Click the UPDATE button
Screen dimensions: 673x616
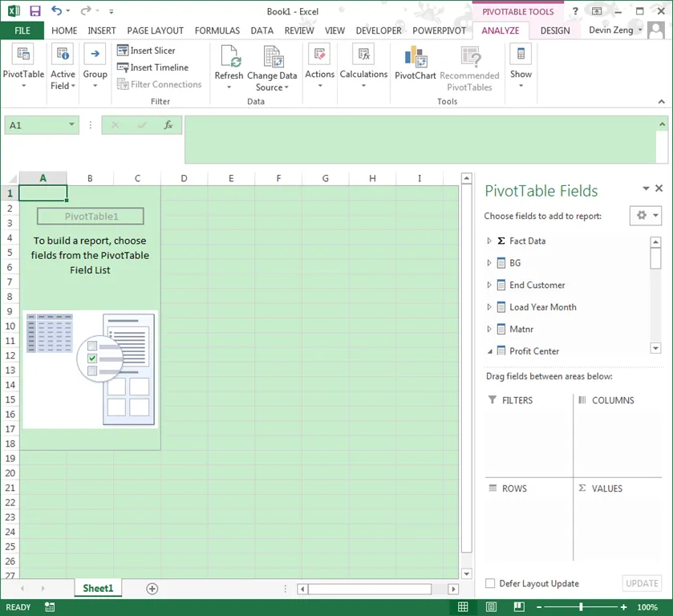coord(642,583)
